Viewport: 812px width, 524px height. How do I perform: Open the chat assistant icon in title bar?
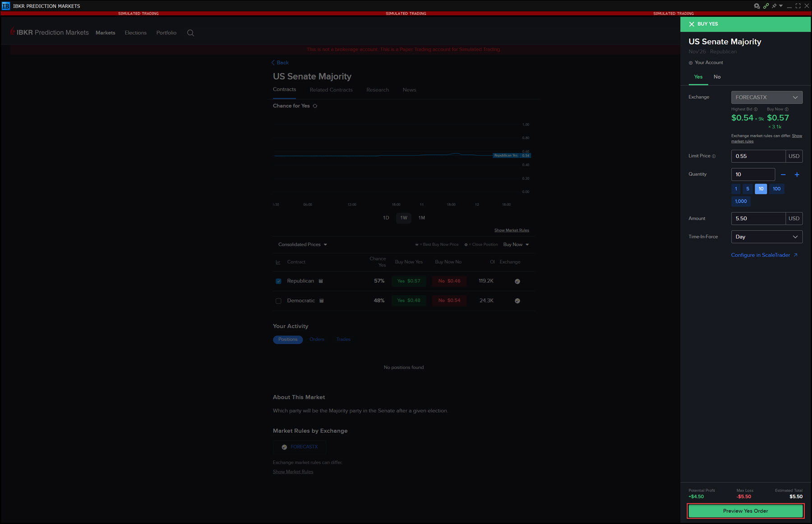pyautogui.click(x=757, y=6)
